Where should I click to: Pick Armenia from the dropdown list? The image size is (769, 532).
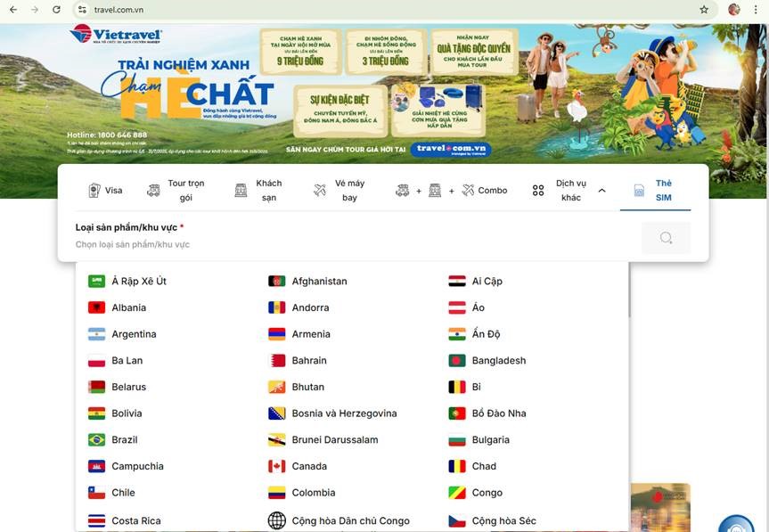[x=299, y=334]
